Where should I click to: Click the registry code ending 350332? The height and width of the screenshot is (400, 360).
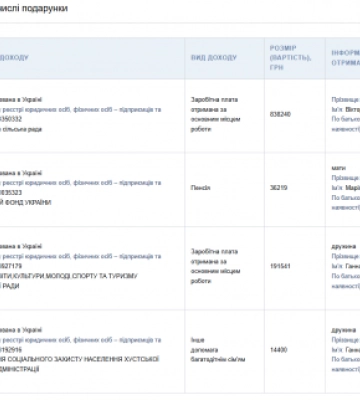[x=11, y=119]
